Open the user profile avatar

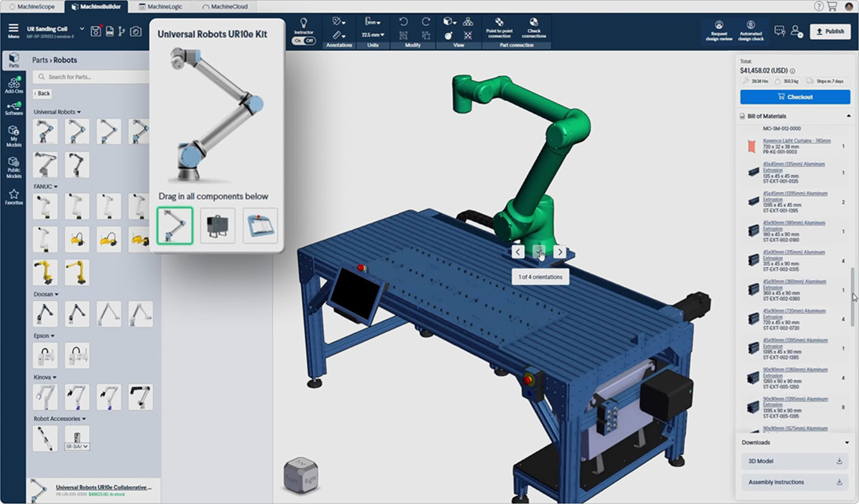(849, 6)
